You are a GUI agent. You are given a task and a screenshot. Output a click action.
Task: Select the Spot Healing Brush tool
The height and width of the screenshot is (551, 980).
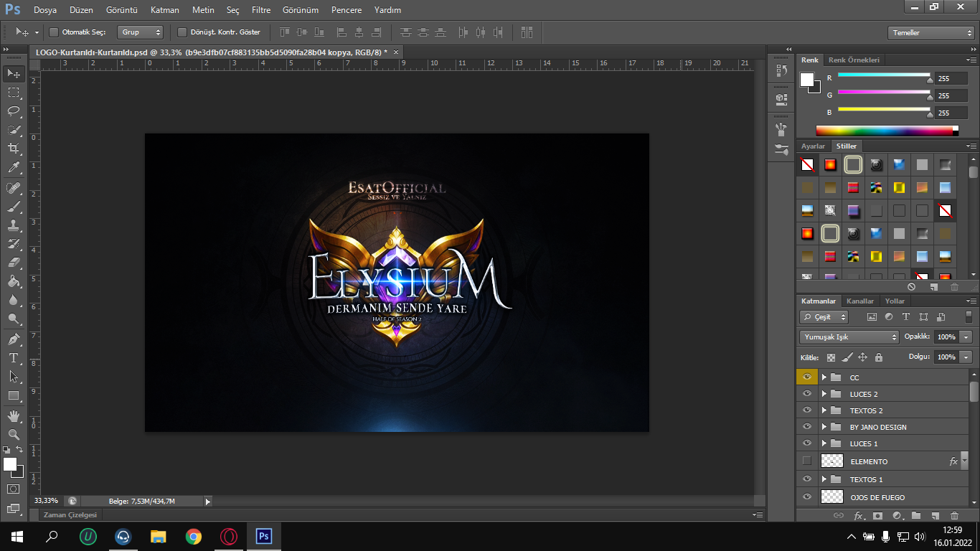(14, 188)
